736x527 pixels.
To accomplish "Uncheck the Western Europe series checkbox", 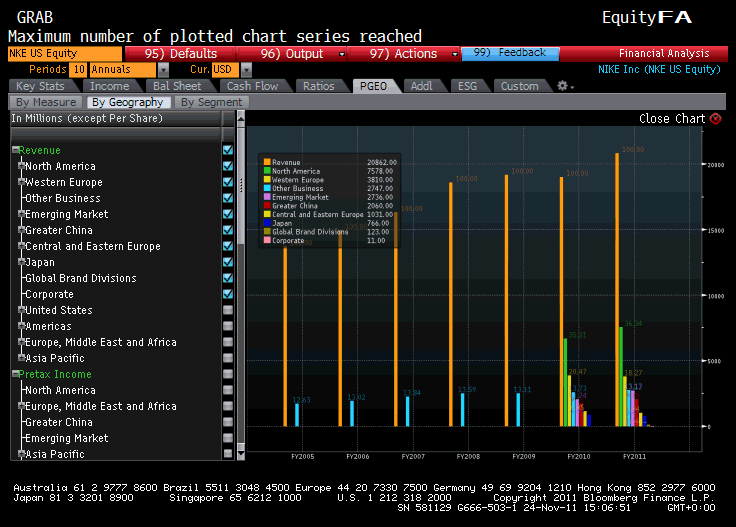I will (228, 183).
